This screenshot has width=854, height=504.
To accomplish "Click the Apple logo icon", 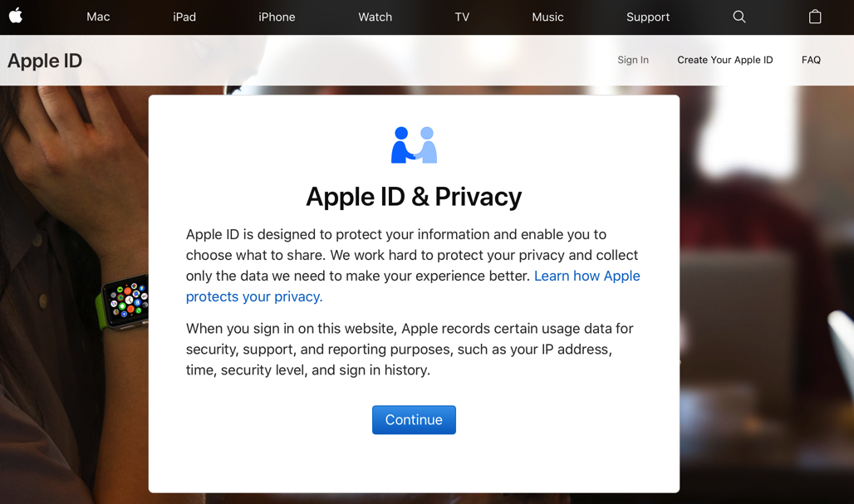I will [16, 16].
